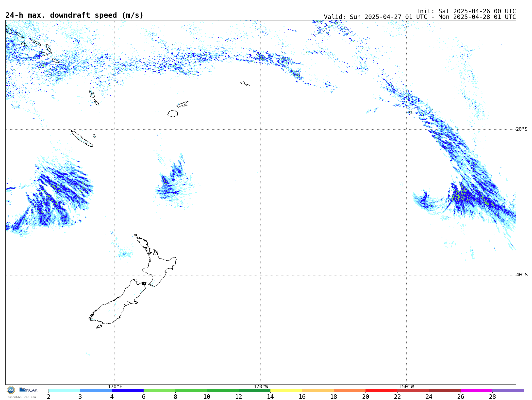This screenshot has height=400, width=532.
Task: Click the colorbar tick label 2
Action: tap(49, 397)
